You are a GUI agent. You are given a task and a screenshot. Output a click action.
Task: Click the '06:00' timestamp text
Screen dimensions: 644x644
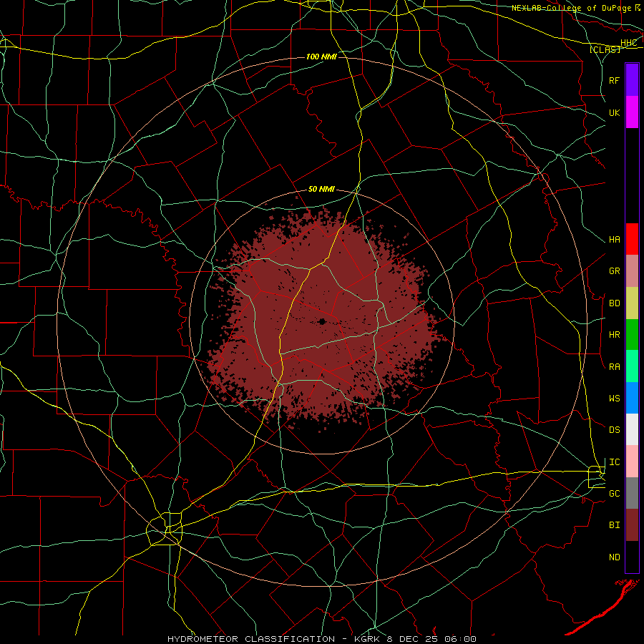[461, 639]
